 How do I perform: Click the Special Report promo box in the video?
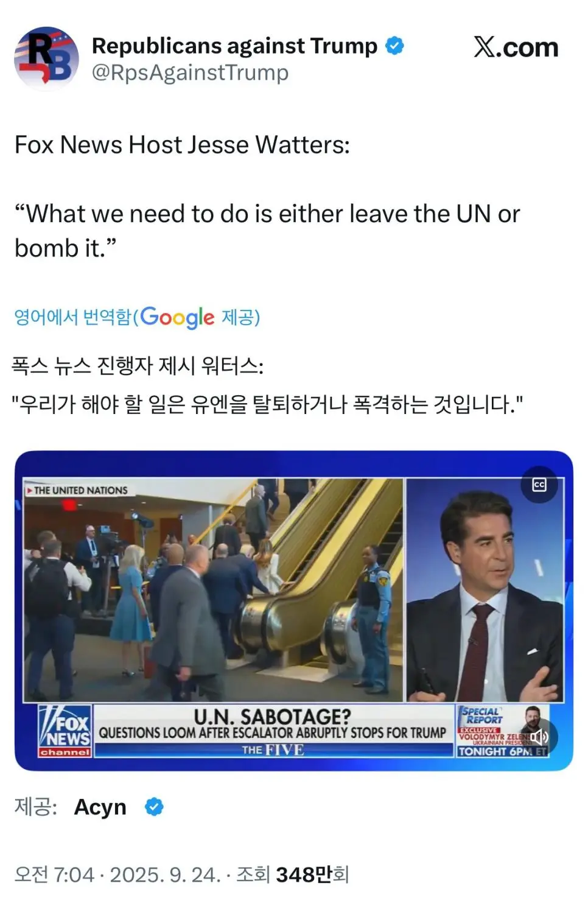[x=503, y=731]
